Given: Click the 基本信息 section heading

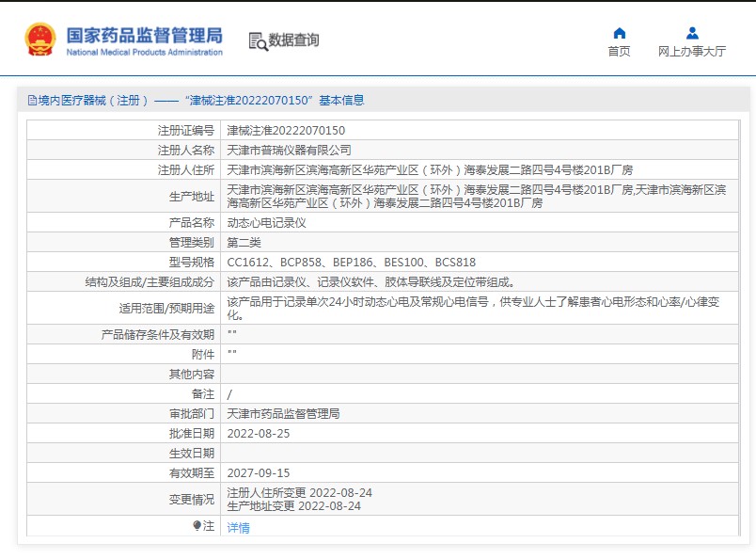Looking at the screenshot, I should tap(341, 101).
